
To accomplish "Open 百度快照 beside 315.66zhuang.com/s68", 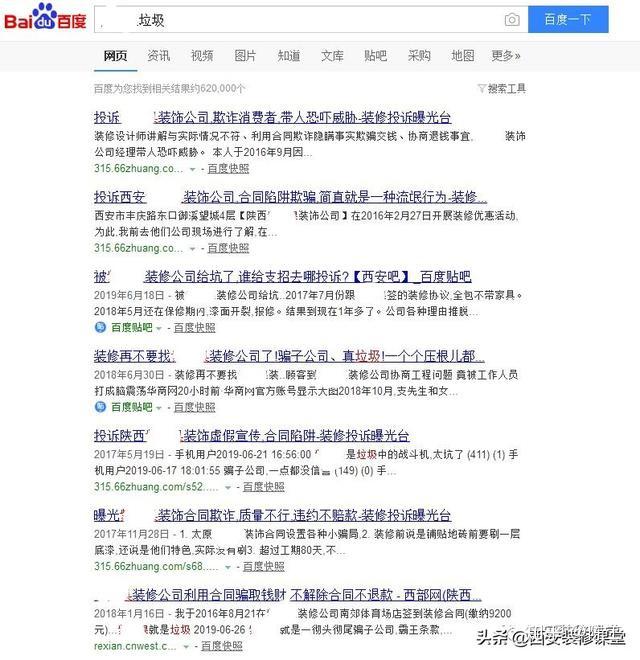I will [264, 566].
